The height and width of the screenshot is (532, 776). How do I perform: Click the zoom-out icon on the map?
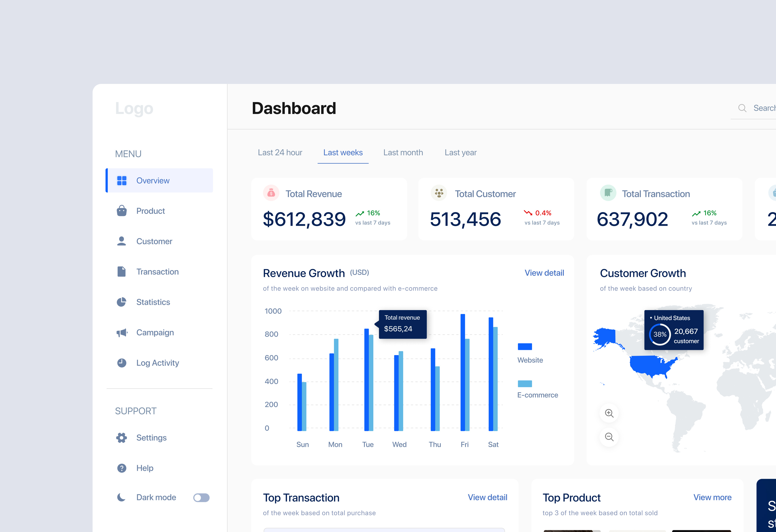(x=609, y=437)
